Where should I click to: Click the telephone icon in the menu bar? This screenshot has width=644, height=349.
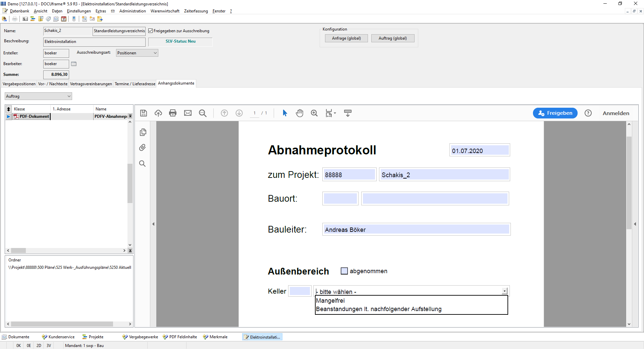(x=113, y=11)
